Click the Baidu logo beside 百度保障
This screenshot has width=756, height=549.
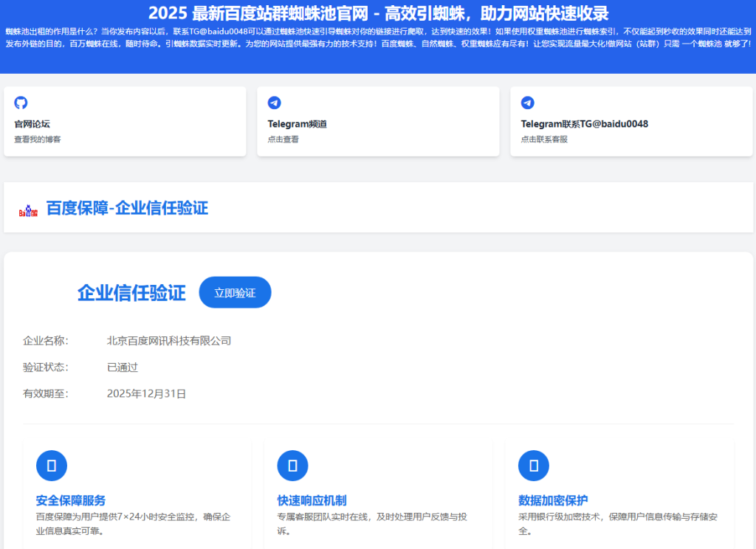click(x=28, y=210)
